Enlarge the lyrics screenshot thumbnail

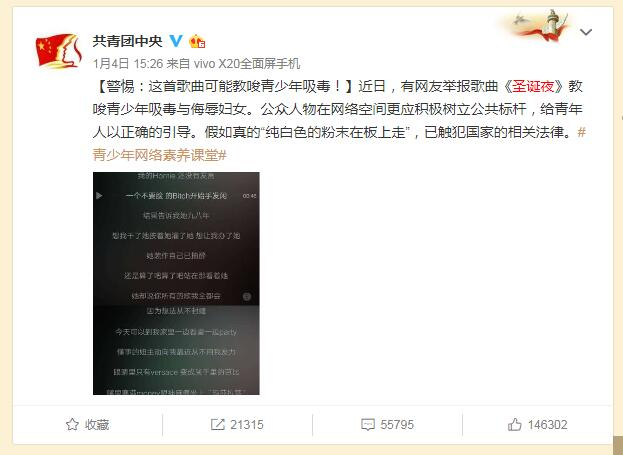(176, 283)
